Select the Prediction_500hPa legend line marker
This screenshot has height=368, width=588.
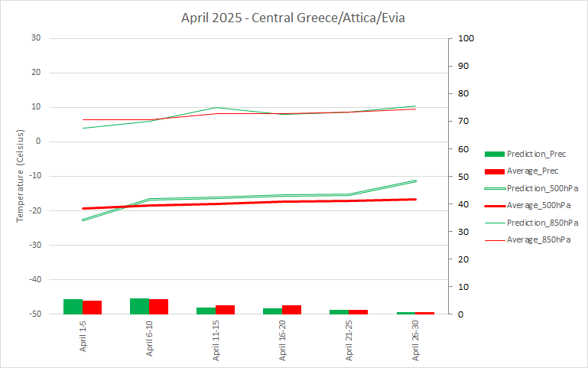[494, 188]
